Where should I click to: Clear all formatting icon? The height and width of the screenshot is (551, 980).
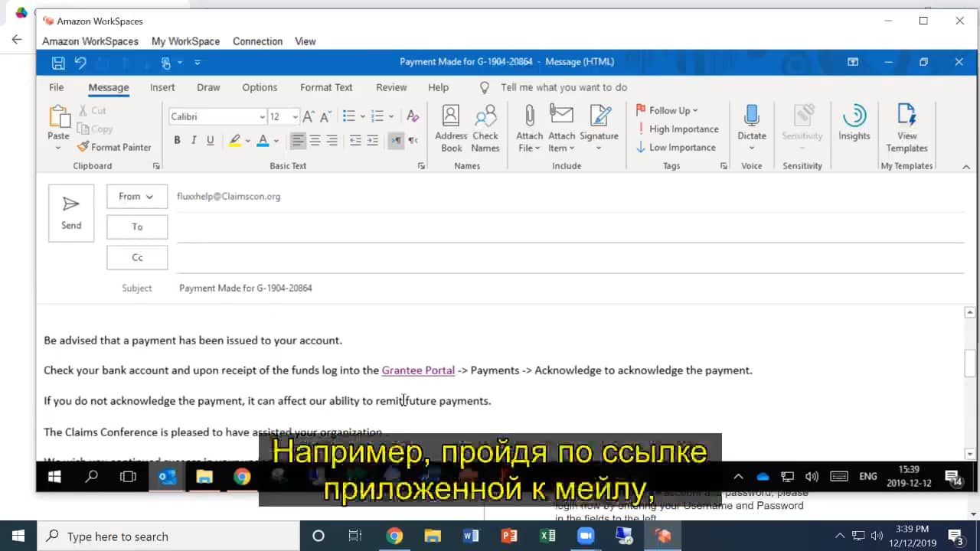point(413,116)
